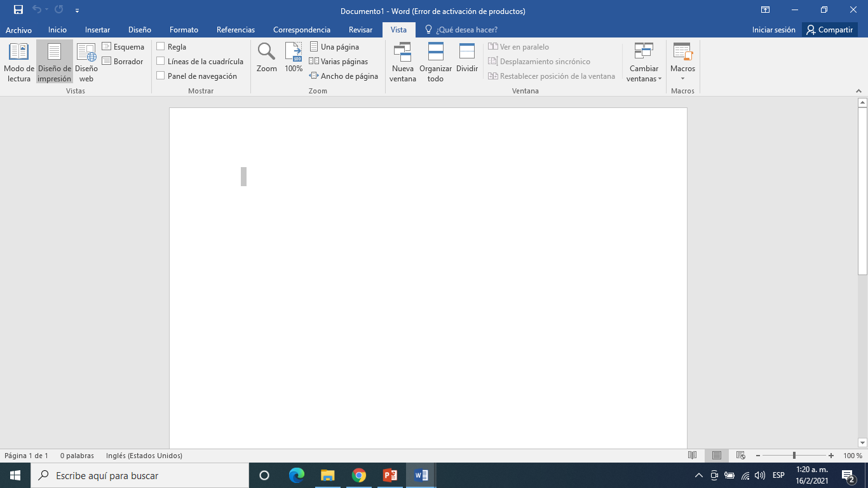Open the Diseño ribbon tab
This screenshot has width=868, height=488.
[140, 30]
